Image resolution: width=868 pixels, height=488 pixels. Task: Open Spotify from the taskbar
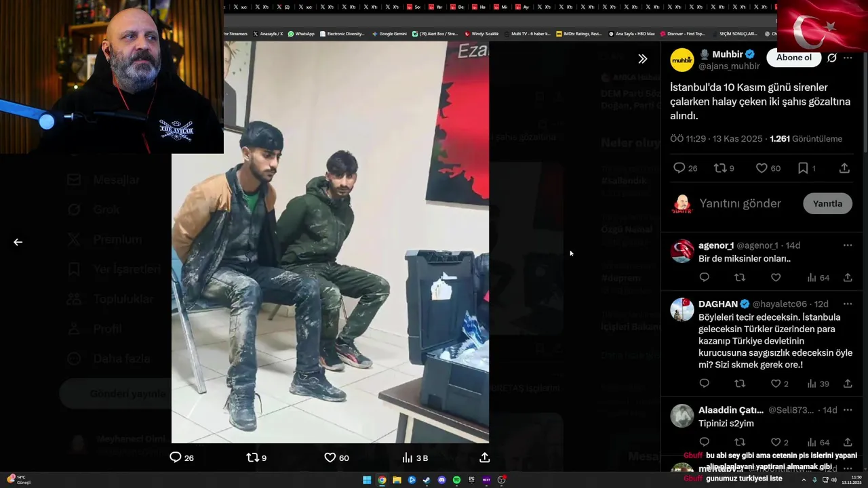pos(456,480)
